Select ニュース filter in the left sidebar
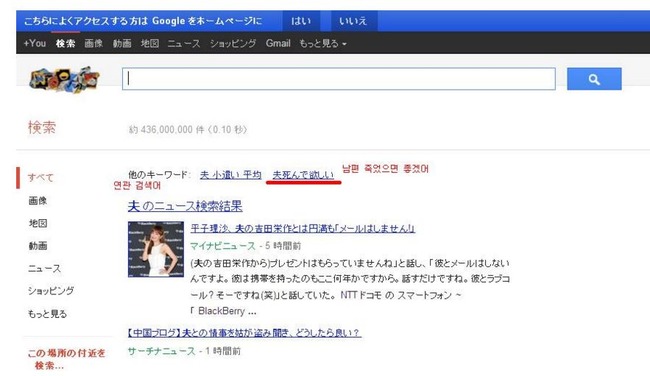The height and width of the screenshot is (376, 650). click(x=44, y=268)
